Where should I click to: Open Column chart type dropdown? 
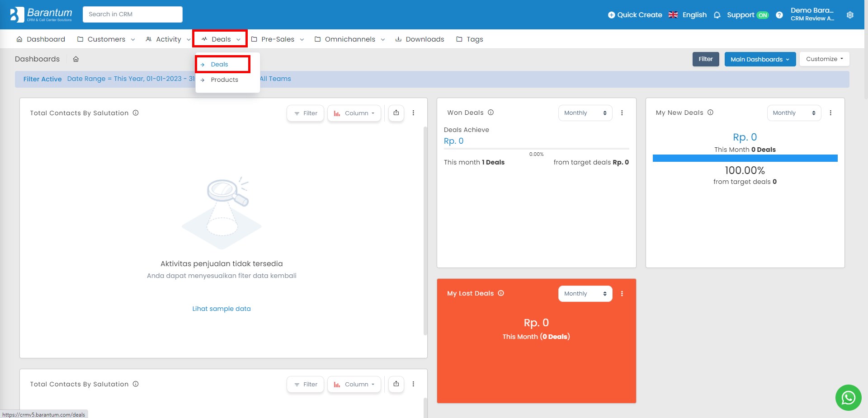point(354,113)
